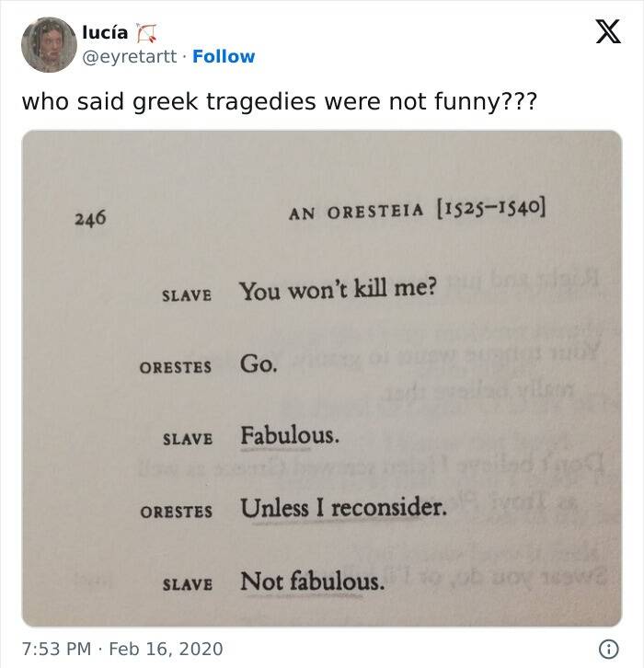
Task: Click the "AN ORESTEIA [1525–1540]" page header
Action: pyautogui.click(x=418, y=213)
